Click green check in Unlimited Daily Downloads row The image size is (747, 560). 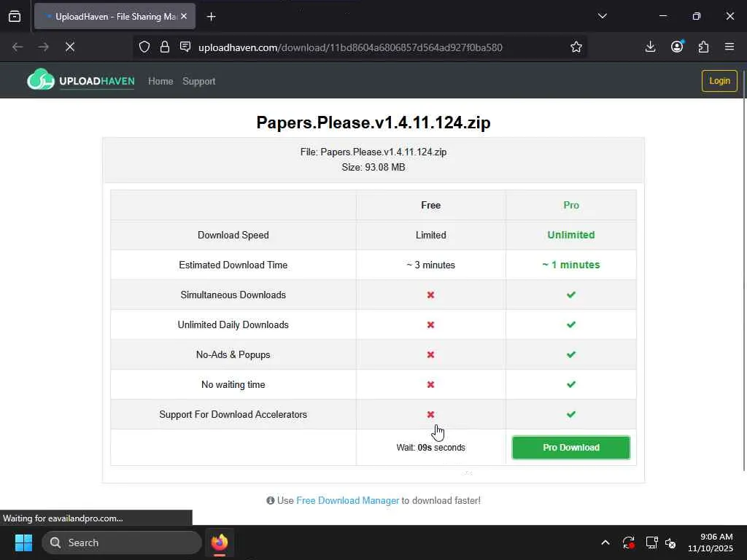[x=570, y=324]
